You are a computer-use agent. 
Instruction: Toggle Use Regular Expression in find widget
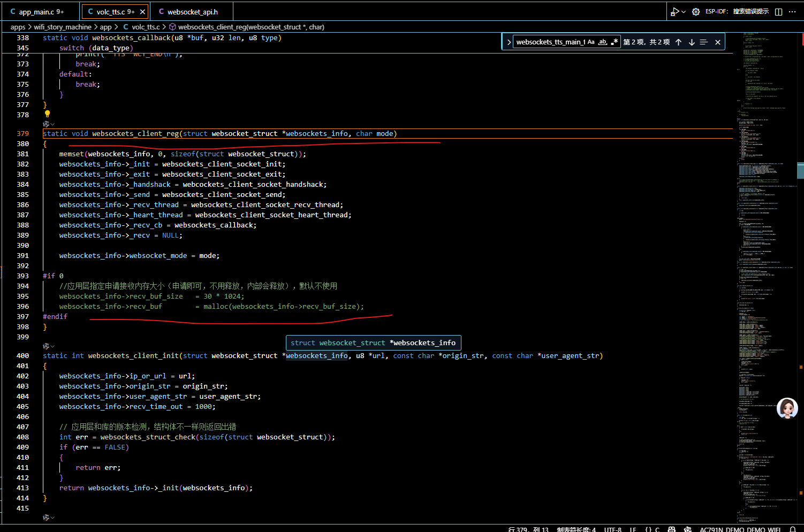click(614, 42)
